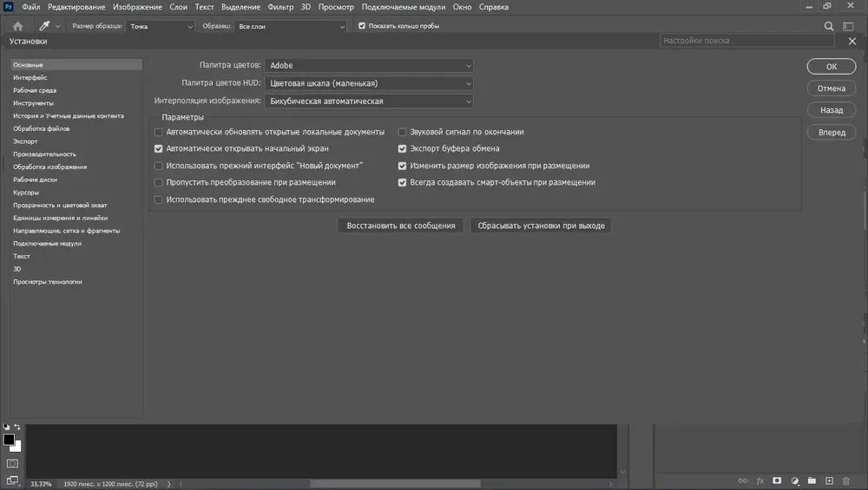
Task: Add a layer mask icon
Action: tap(777, 480)
